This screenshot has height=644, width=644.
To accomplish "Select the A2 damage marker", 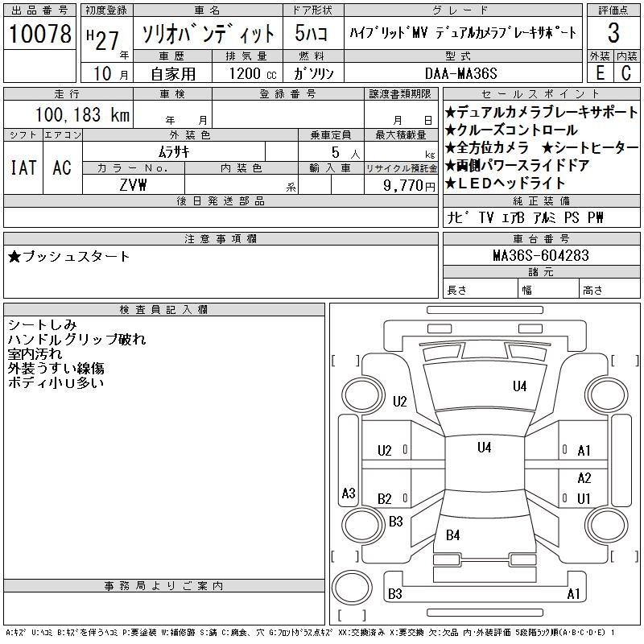I will (x=584, y=477).
